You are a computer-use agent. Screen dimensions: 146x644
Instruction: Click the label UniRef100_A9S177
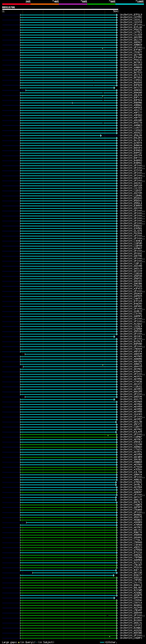pyautogui.click(x=131, y=110)
